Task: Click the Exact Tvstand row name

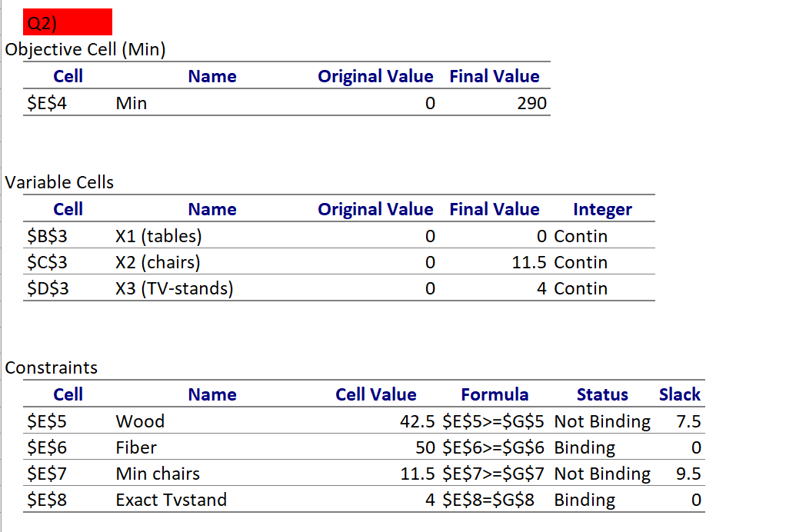Action: [169, 500]
